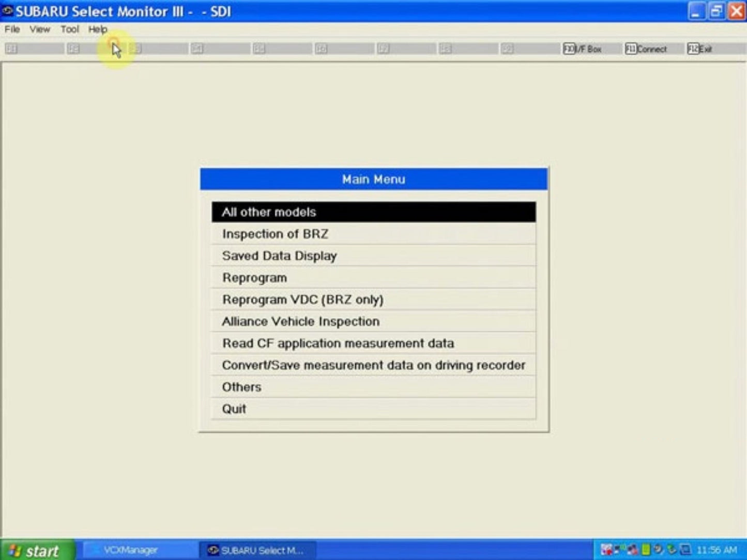Image resolution: width=747 pixels, height=560 pixels.
Task: Select the Reprogram VDC (BRZ only) entry
Action: [373, 300]
